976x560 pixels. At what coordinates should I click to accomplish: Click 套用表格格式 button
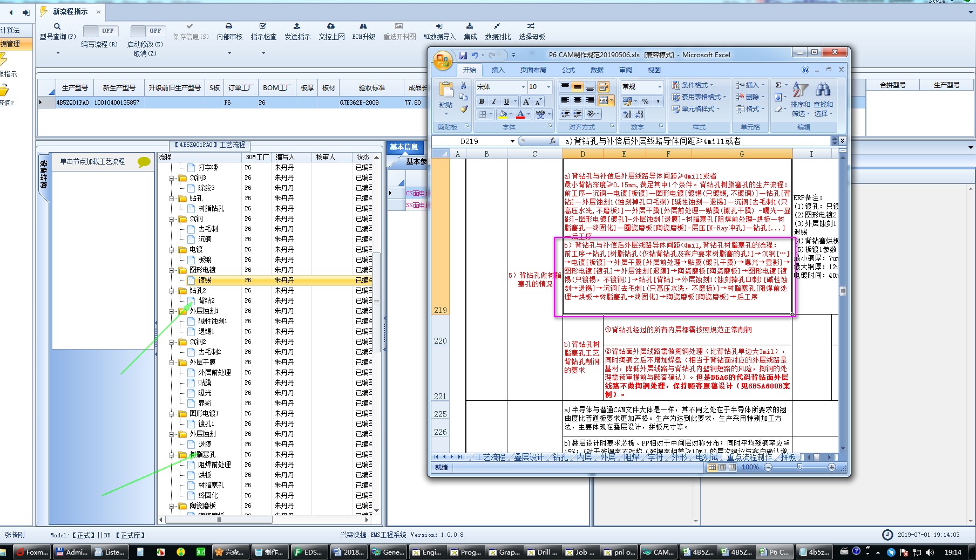[x=699, y=97]
